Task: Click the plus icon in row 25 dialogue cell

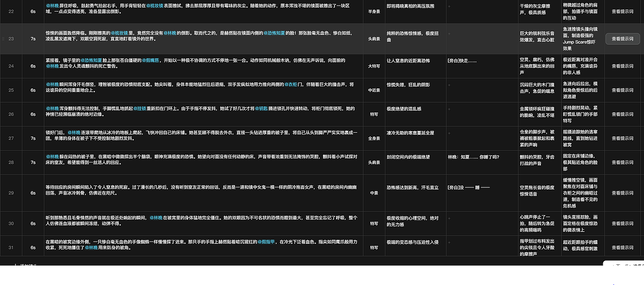Action: [449, 84]
